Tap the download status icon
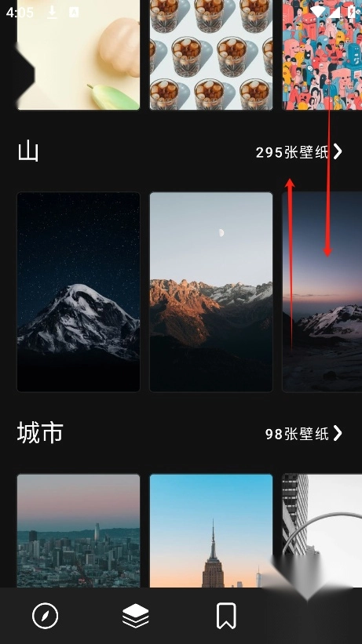The width and height of the screenshot is (362, 644). coord(52,13)
